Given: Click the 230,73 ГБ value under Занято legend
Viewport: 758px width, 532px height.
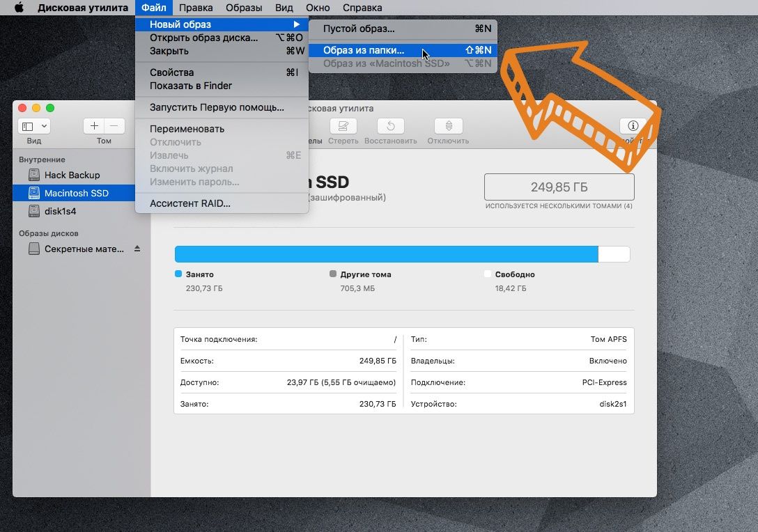Looking at the screenshot, I should tap(204, 288).
